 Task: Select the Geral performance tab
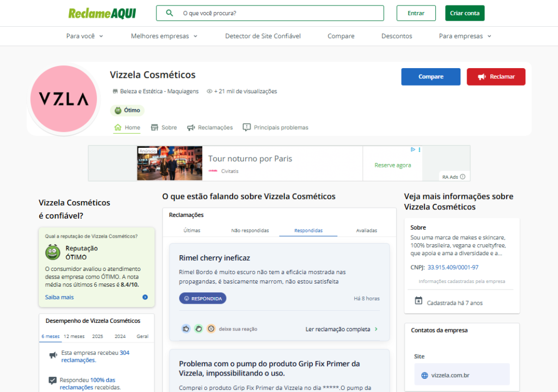[142, 336]
